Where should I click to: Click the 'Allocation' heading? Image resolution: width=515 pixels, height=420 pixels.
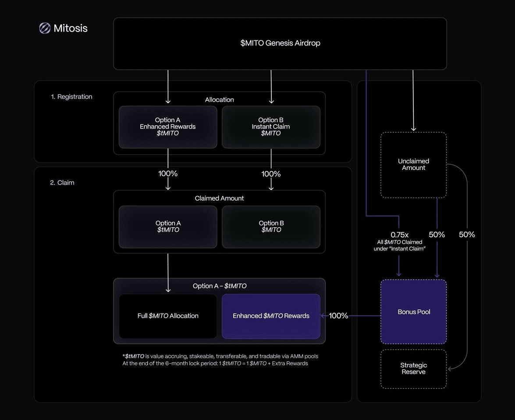[x=220, y=99]
